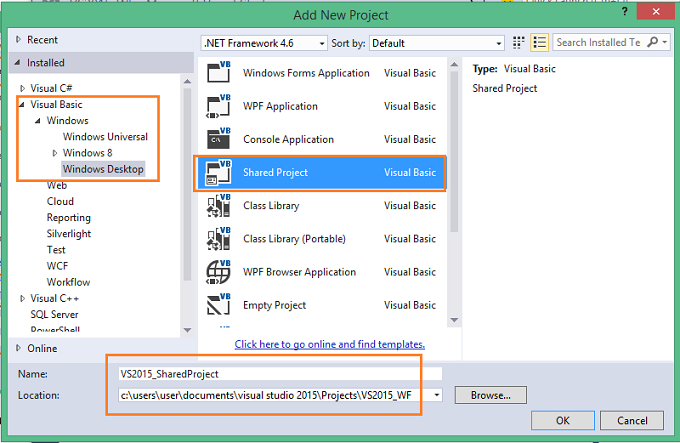Select the Class Library (Portable) text
The image size is (680, 443).
pos(294,239)
